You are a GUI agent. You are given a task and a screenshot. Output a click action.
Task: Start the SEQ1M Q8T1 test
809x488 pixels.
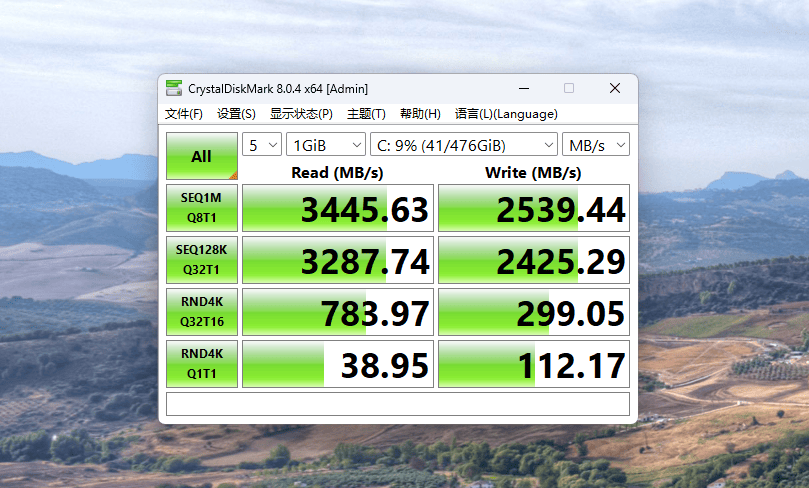pyautogui.click(x=202, y=208)
